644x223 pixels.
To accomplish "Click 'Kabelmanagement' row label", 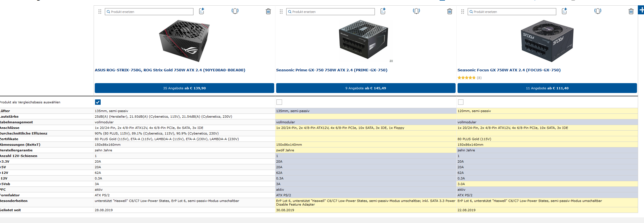I will tap(16, 122).
